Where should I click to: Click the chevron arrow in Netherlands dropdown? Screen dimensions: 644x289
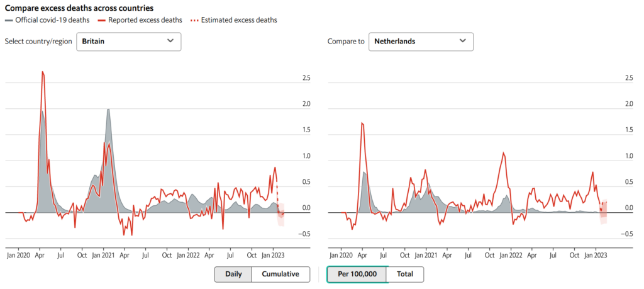pyautogui.click(x=462, y=41)
